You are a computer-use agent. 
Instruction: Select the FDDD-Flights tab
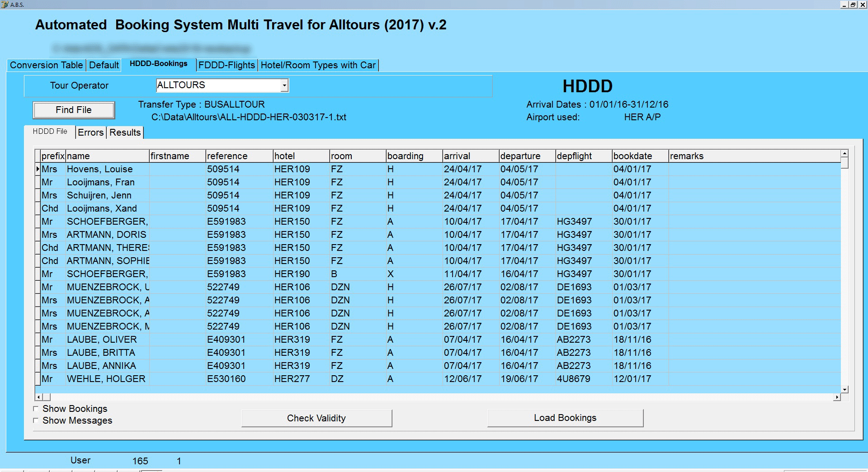point(226,65)
